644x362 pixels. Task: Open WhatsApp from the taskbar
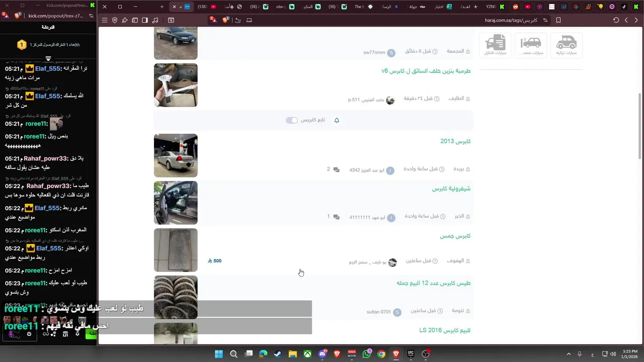(x=366, y=354)
